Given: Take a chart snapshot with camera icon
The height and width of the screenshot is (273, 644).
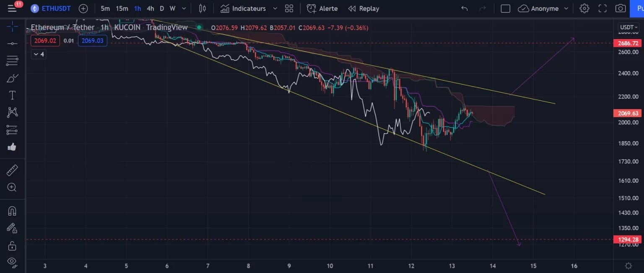Looking at the screenshot, I should tap(621, 8).
